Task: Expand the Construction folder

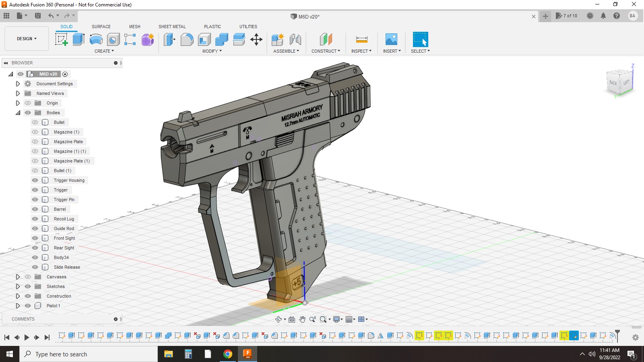Action: point(18,296)
